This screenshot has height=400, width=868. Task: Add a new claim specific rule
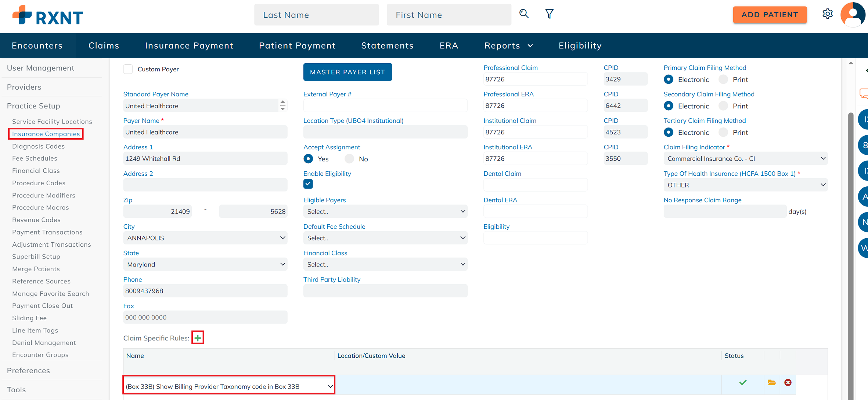198,337
